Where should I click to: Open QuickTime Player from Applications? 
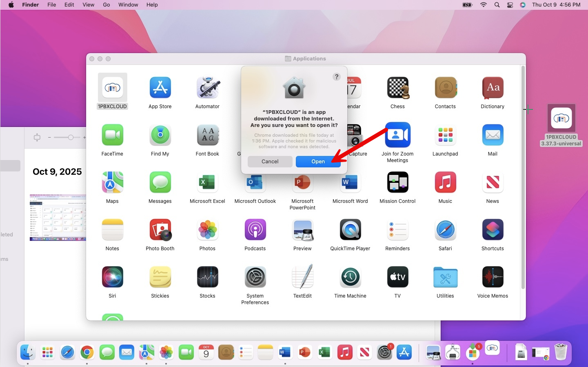(350, 230)
